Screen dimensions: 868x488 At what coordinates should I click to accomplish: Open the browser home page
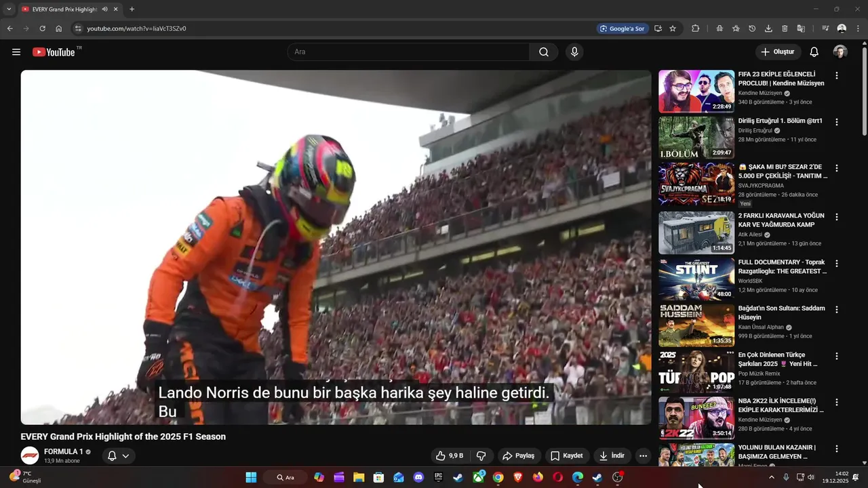(x=59, y=28)
